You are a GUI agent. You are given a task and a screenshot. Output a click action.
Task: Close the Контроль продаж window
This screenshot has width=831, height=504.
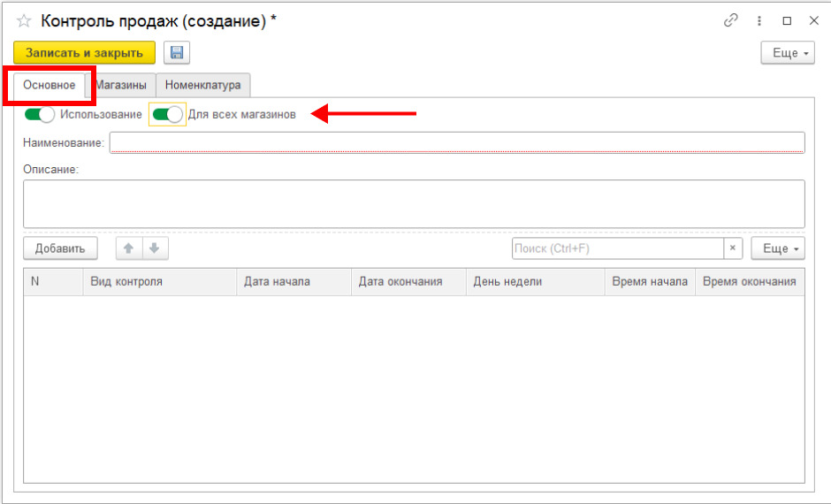click(814, 20)
